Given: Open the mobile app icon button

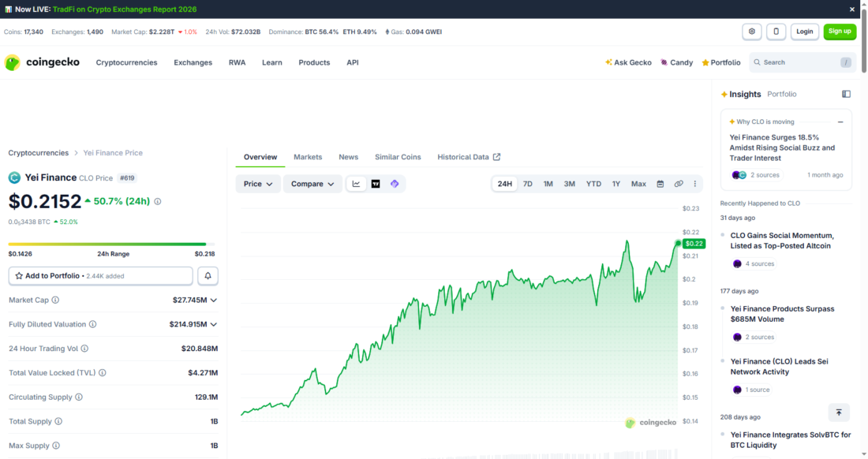Looking at the screenshot, I should [776, 32].
